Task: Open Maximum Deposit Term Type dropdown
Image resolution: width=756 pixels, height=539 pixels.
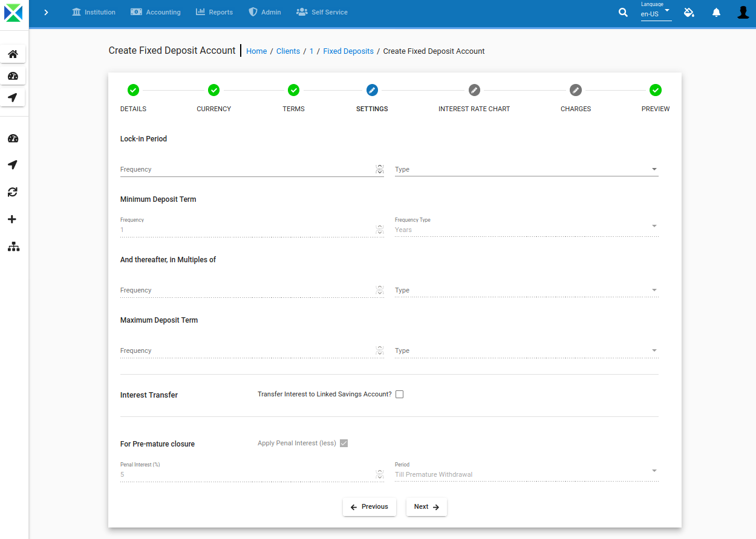Action: (527, 350)
